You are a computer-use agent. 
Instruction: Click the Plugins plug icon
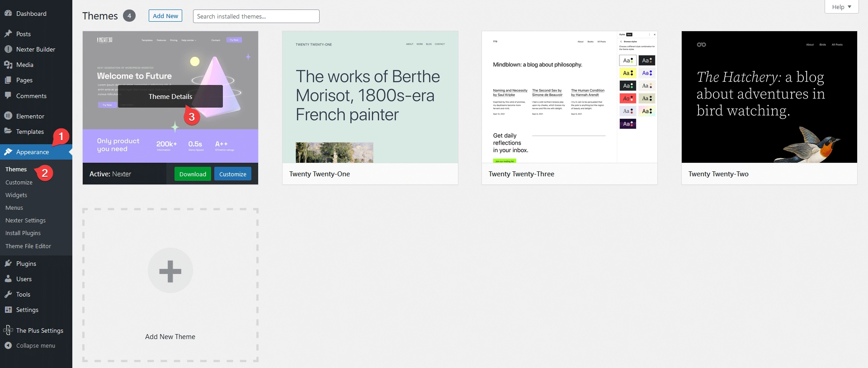pyautogui.click(x=8, y=264)
